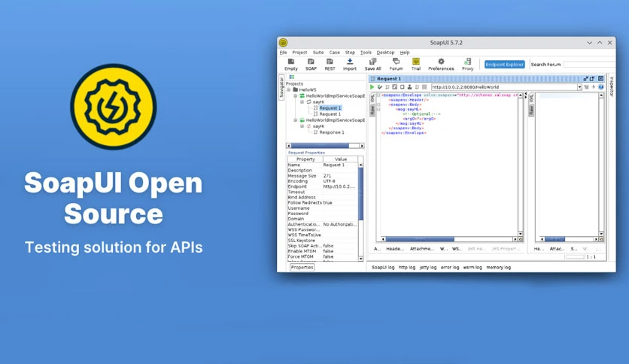Screen dimensions: 629x364
Task: Click the Endpoint Explorer button
Action: pos(505,65)
